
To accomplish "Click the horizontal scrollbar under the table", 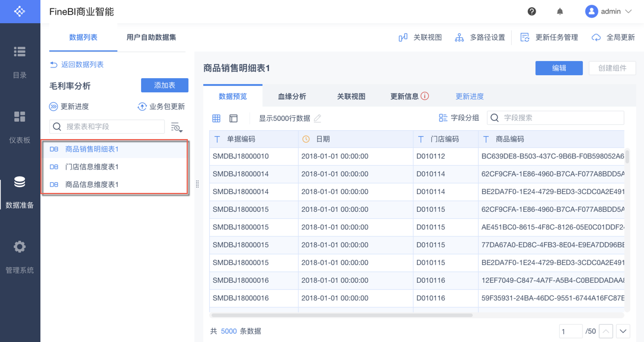I will 342,315.
